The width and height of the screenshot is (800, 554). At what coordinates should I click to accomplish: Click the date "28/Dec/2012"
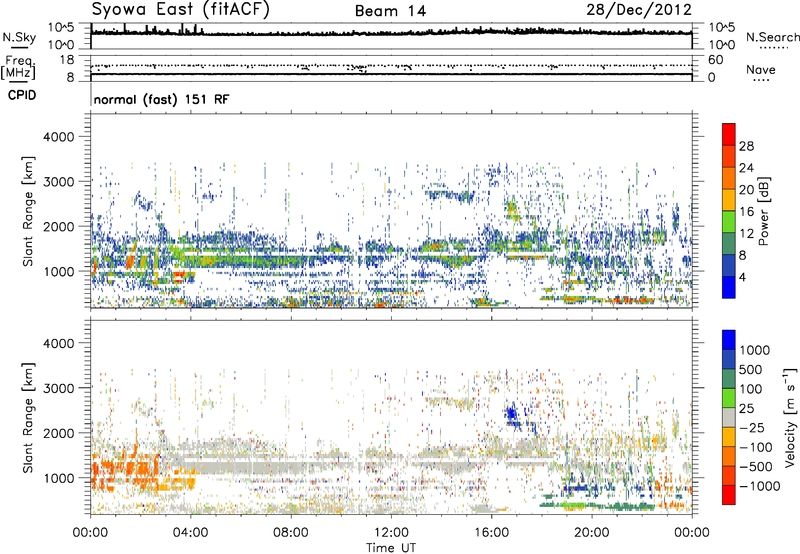pos(639,10)
